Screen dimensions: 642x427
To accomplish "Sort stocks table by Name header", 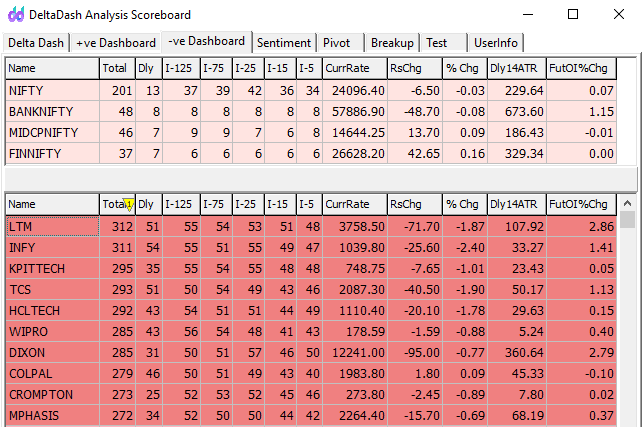I will [x=52, y=204].
